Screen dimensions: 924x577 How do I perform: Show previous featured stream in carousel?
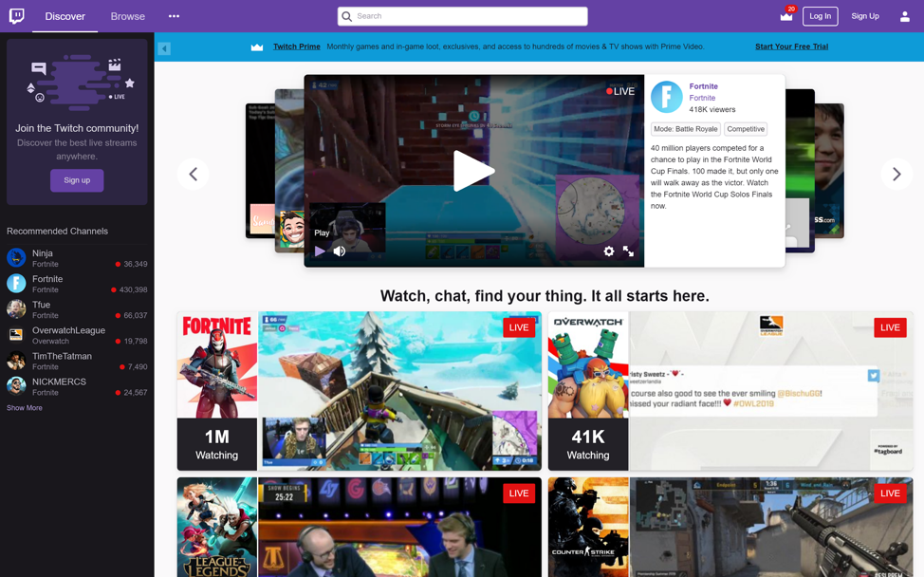point(194,174)
